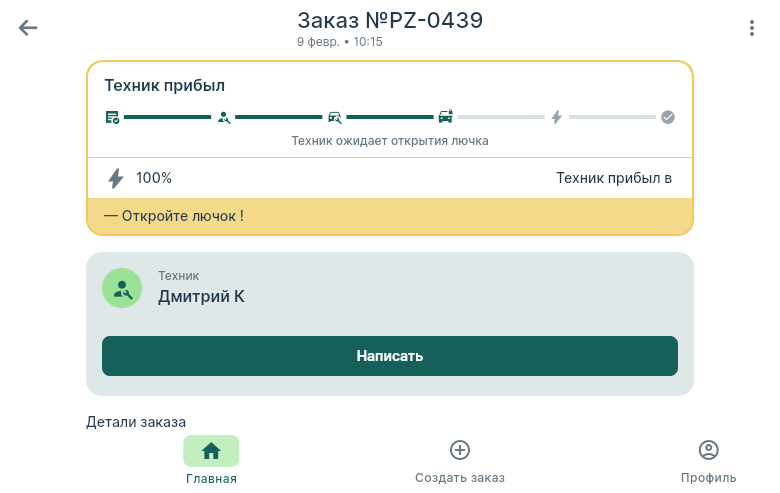Expand the Детали заказа section
Viewport: 780px width, 493px height.
tap(136, 422)
